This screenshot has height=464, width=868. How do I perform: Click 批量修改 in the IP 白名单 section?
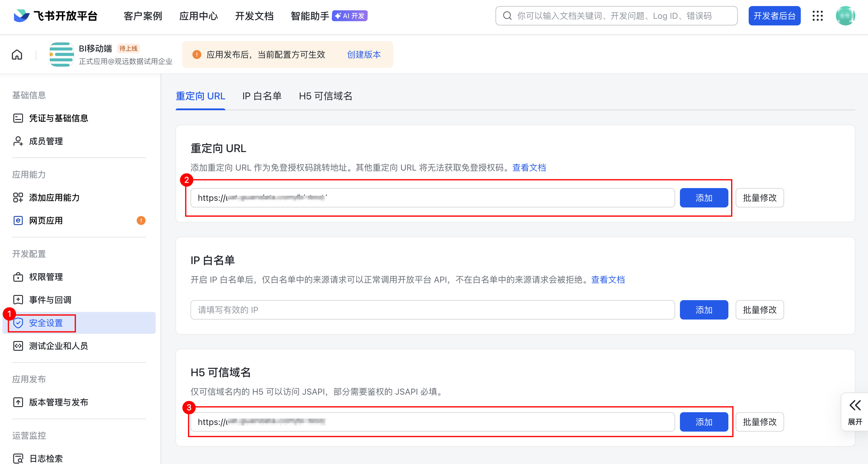click(x=759, y=310)
